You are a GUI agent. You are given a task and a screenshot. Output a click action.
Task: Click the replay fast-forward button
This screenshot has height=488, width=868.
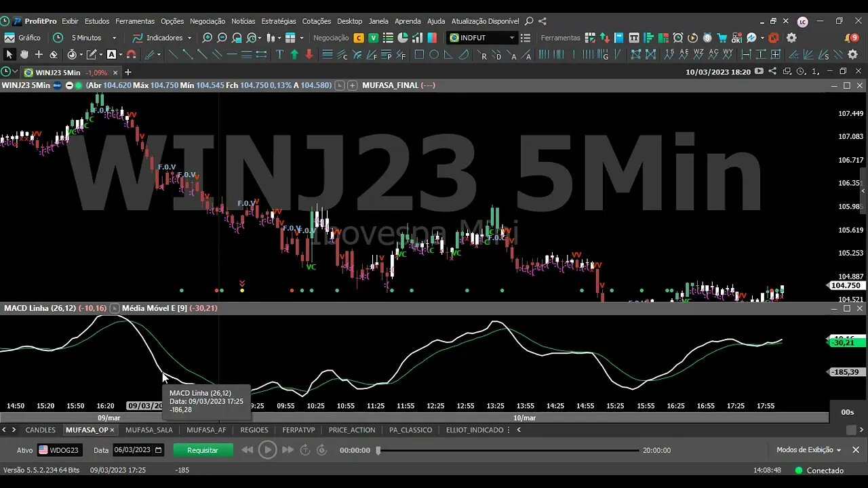(288, 450)
